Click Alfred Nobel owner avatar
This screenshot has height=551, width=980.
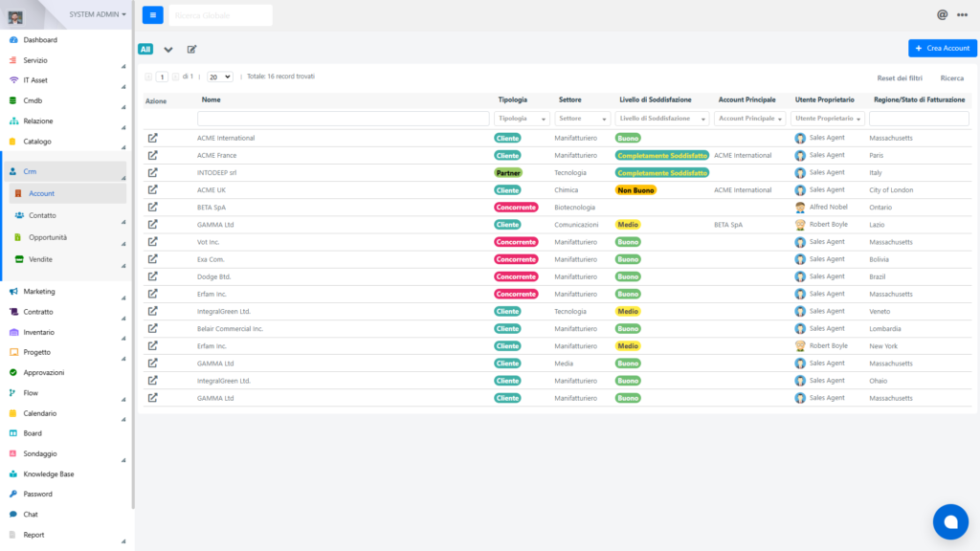[800, 208]
